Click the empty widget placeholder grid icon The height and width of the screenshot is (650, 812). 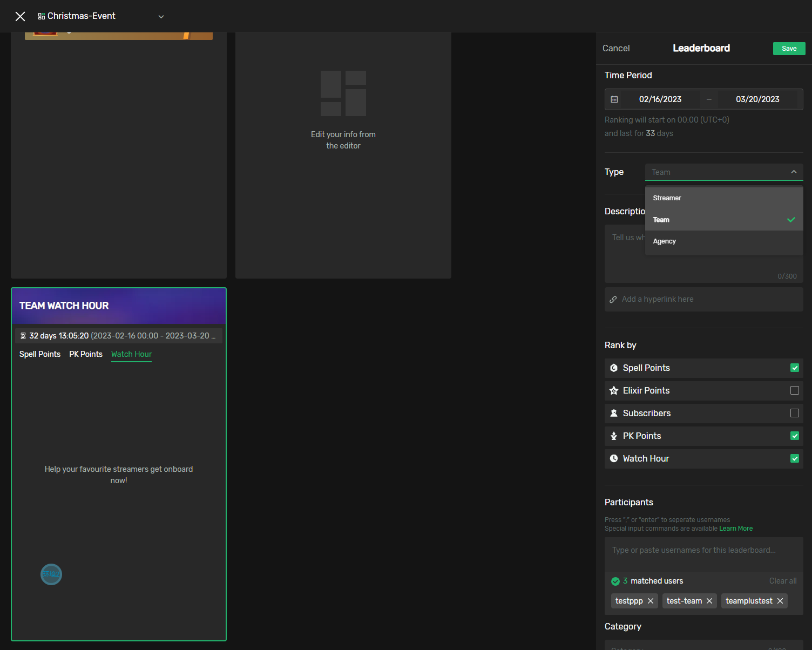click(x=343, y=93)
